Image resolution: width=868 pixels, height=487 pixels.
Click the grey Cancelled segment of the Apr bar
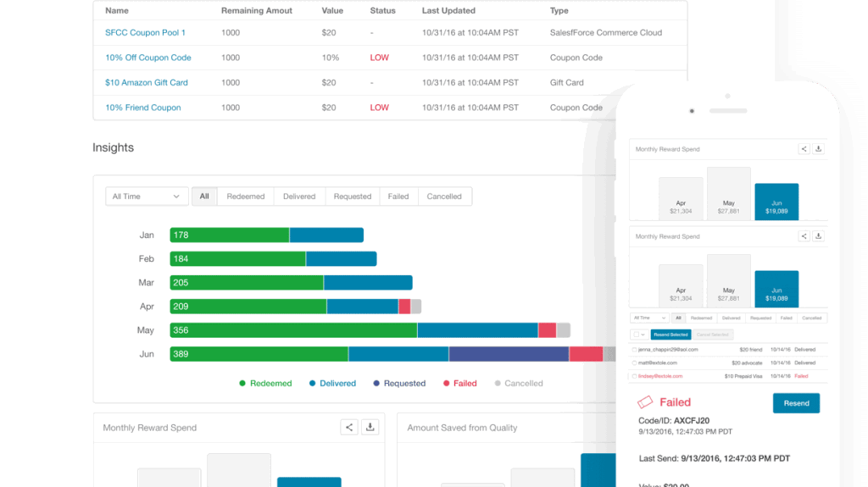pos(415,306)
